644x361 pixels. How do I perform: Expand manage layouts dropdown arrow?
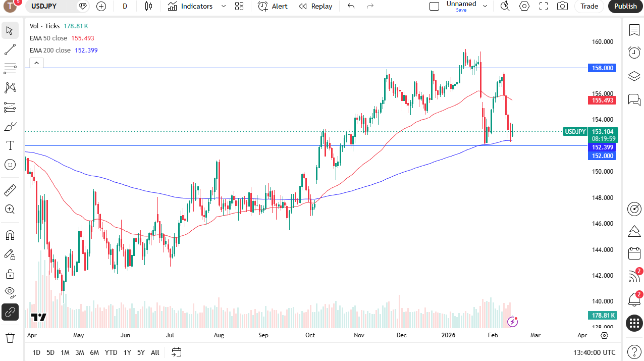(485, 6)
